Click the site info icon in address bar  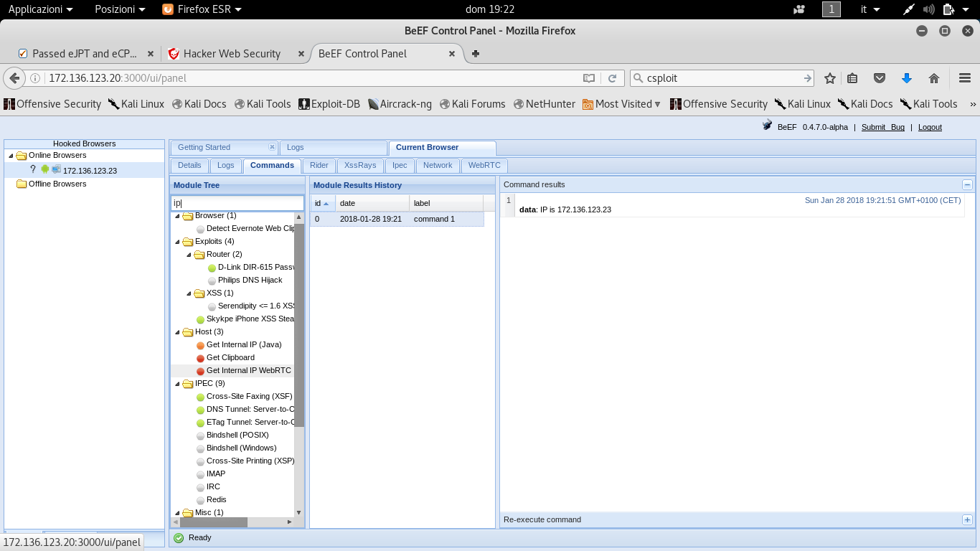pyautogui.click(x=35, y=78)
